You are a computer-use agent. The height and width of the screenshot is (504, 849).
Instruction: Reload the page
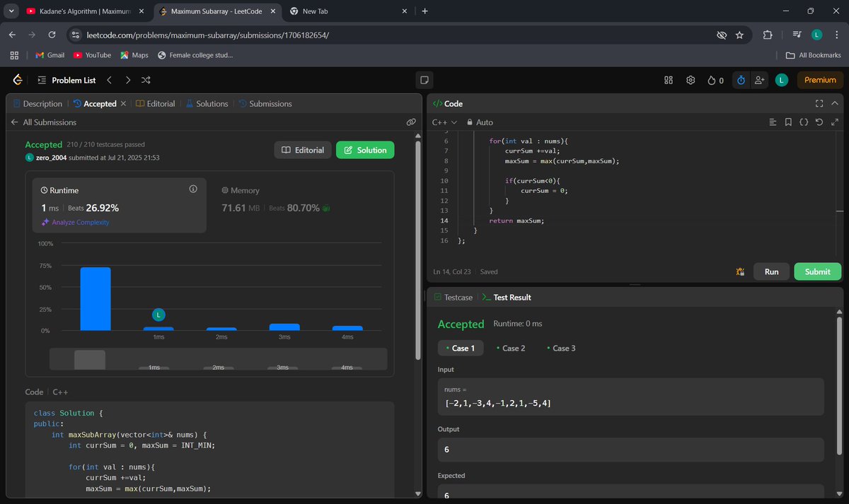pos(52,35)
